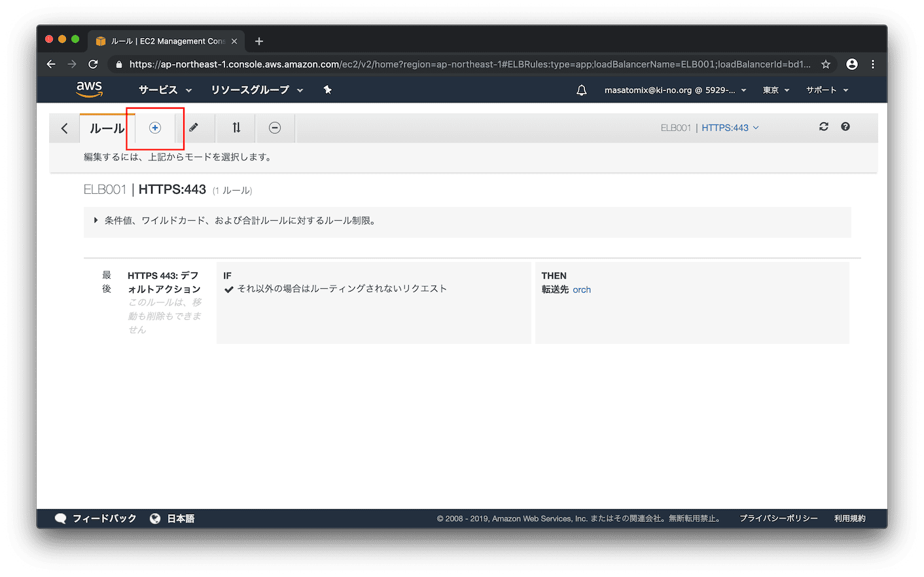The height and width of the screenshot is (577, 924).
Task: Click the (1 ルール) count text
Action: 232,191
